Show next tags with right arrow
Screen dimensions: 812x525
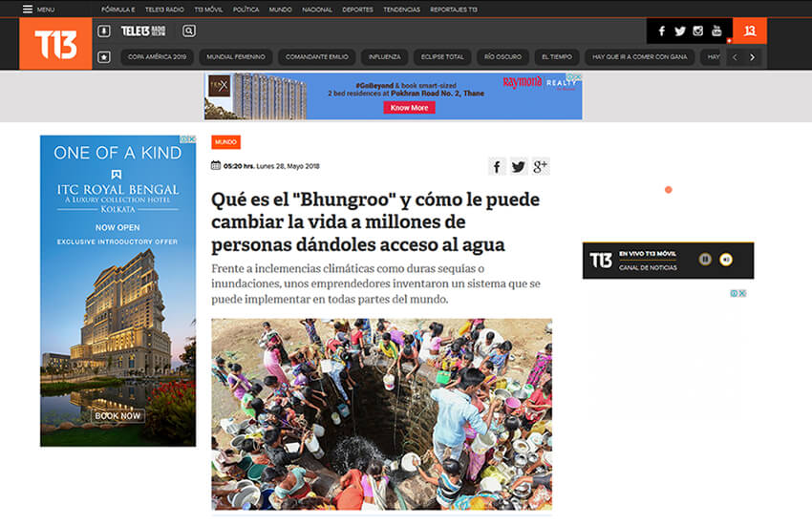(752, 57)
